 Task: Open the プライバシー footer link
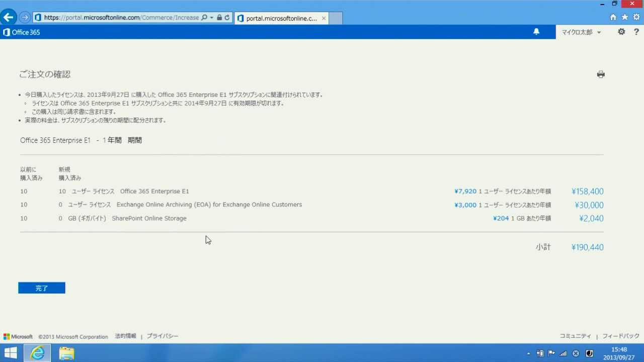tap(163, 336)
